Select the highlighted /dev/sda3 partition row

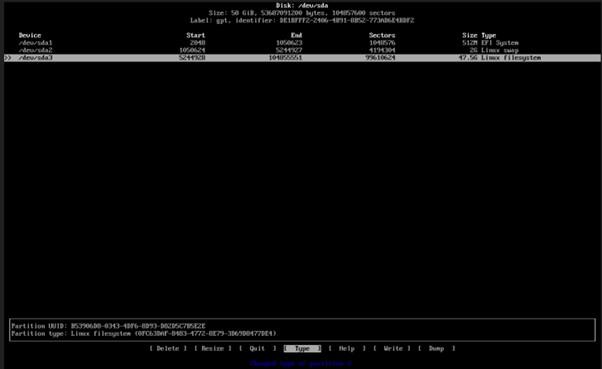click(x=302, y=58)
